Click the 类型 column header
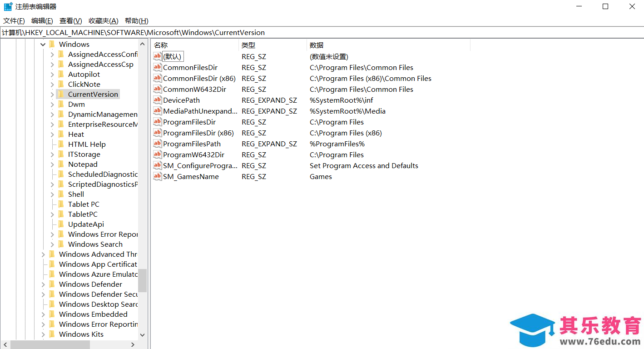This screenshot has height=349, width=644. coord(273,45)
